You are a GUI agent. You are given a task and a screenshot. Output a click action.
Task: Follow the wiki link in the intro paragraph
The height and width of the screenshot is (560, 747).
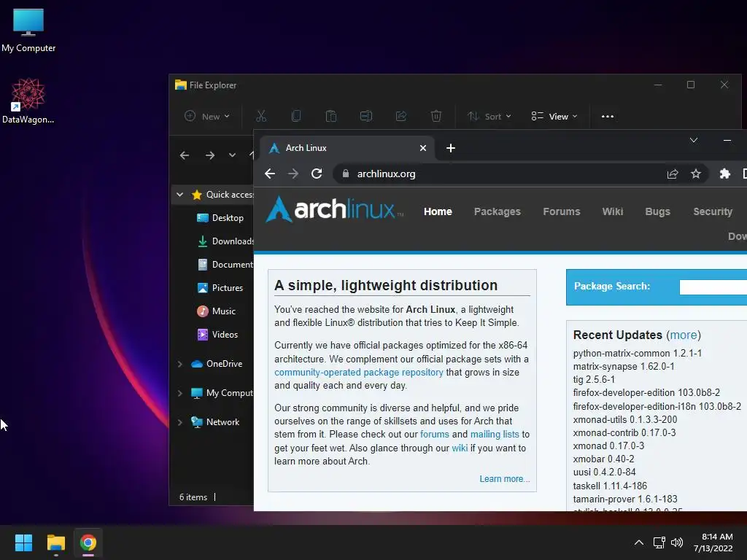point(460,448)
